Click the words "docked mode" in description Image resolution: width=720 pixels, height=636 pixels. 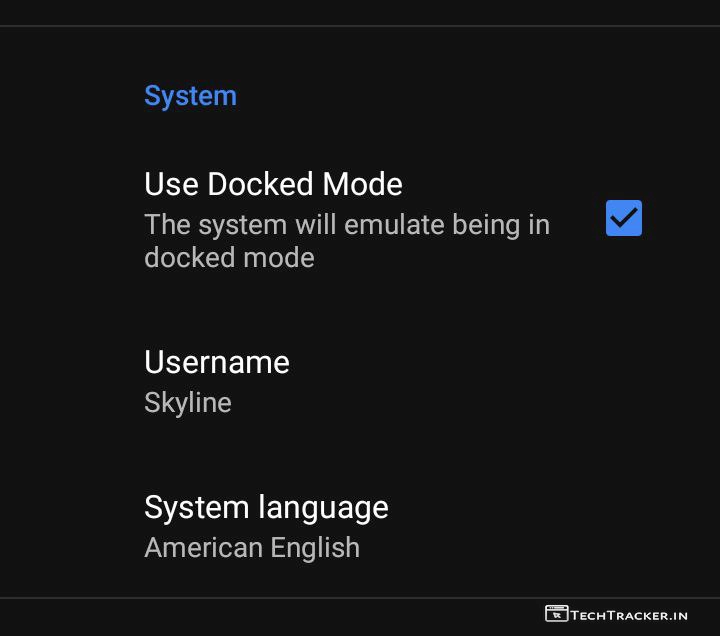(x=229, y=258)
